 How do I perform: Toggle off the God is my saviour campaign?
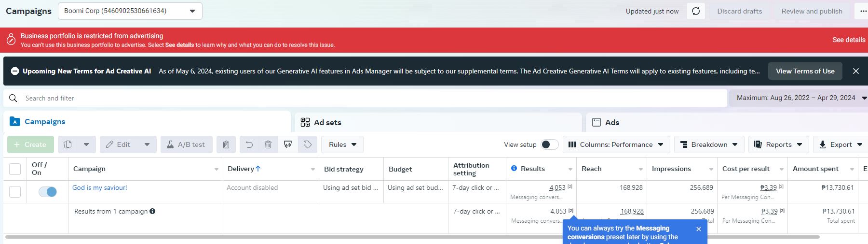coord(48,192)
